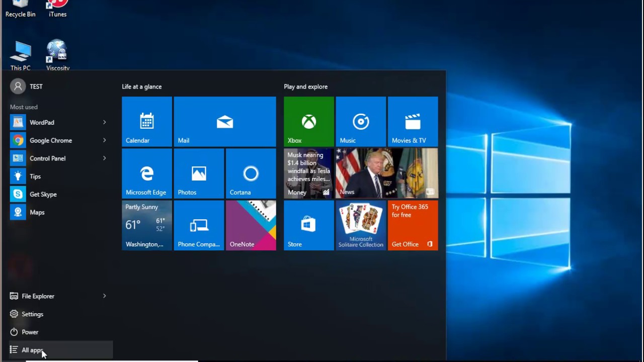Select the This PC desktop icon
The width and height of the screenshot is (644, 362).
[x=20, y=55]
